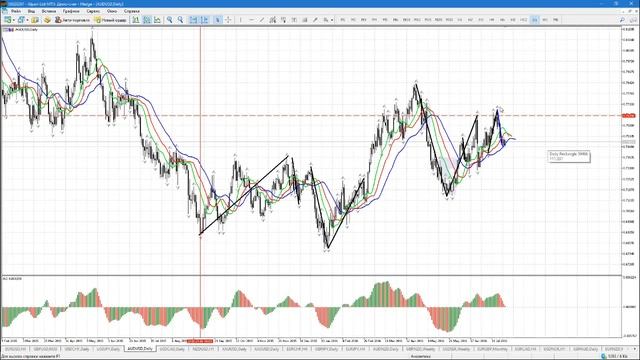Image resolution: width=640 pixels, height=360 pixels.
Task: Select the highlighted D1 timeframe button
Action: [534, 20]
